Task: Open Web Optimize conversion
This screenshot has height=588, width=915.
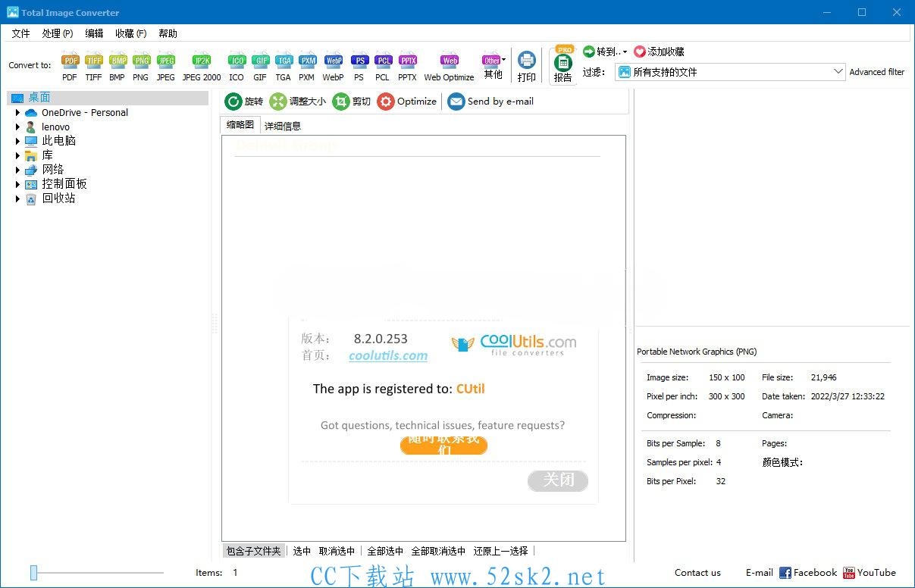Action: (x=449, y=67)
